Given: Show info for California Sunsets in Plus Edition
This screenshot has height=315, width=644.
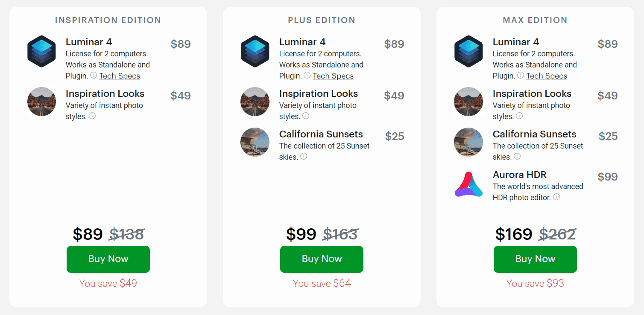Looking at the screenshot, I should pyautogui.click(x=304, y=156).
